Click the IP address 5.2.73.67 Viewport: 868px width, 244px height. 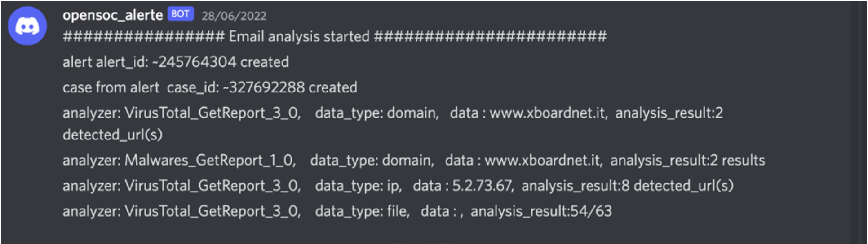(482, 186)
